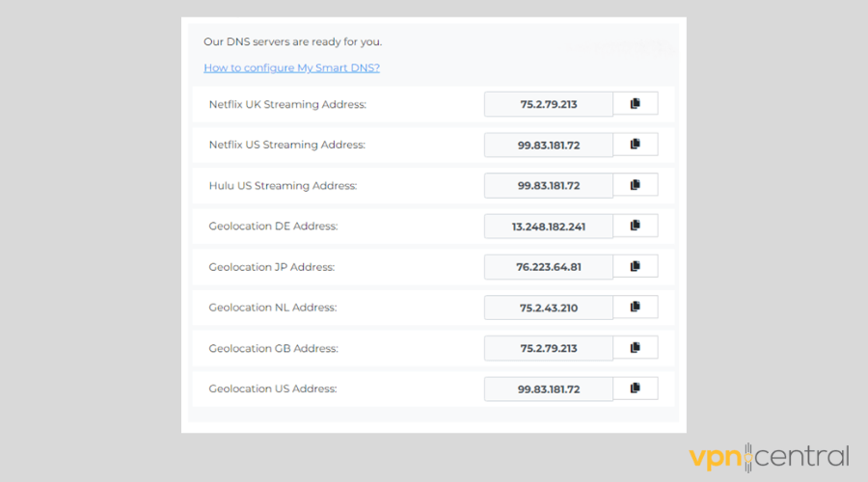Copy the Geolocation NL address
Screen dimensions: 868x482
pos(635,307)
